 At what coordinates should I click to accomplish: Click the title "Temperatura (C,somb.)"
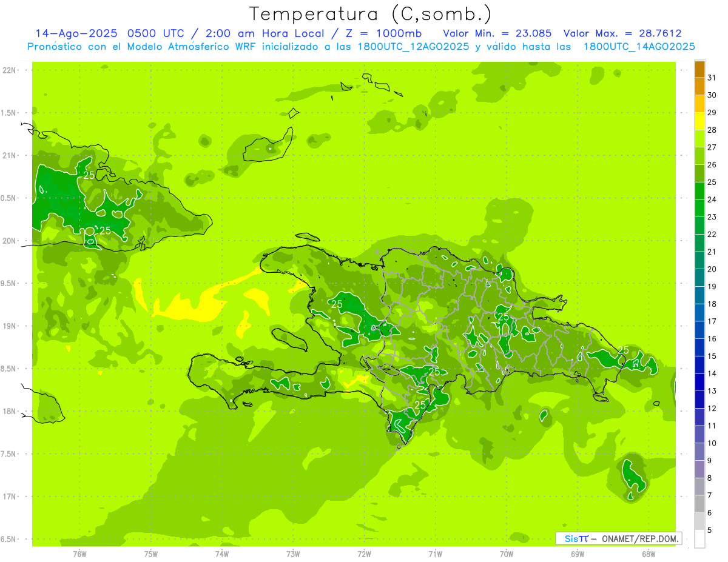(x=371, y=14)
